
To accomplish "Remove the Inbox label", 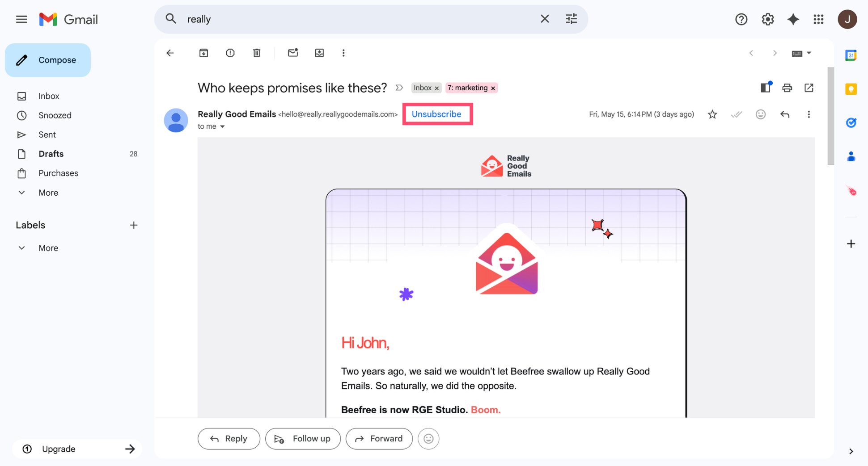I will pyautogui.click(x=437, y=88).
